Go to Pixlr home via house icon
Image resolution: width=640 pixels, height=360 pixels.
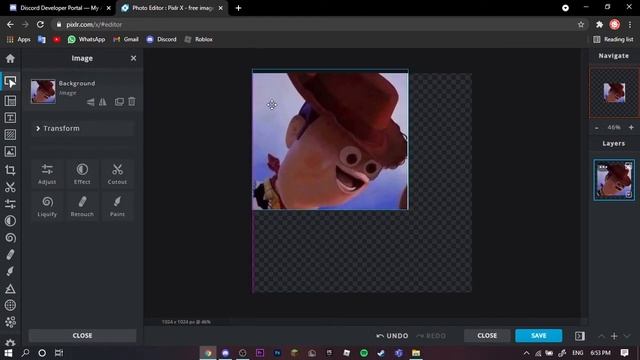(10, 58)
